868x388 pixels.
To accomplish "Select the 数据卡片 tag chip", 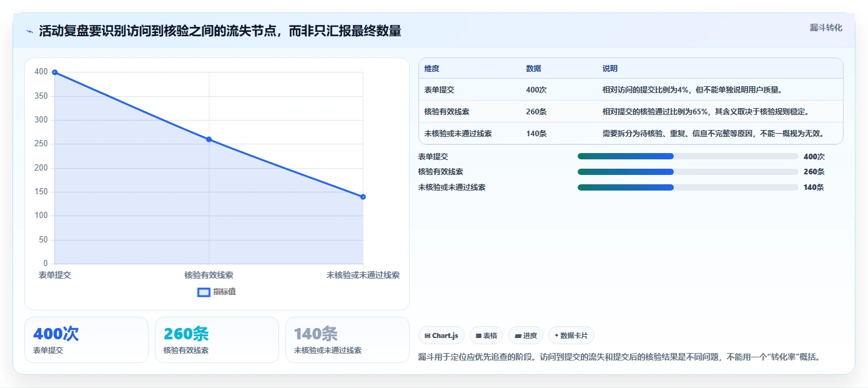I will tap(571, 336).
